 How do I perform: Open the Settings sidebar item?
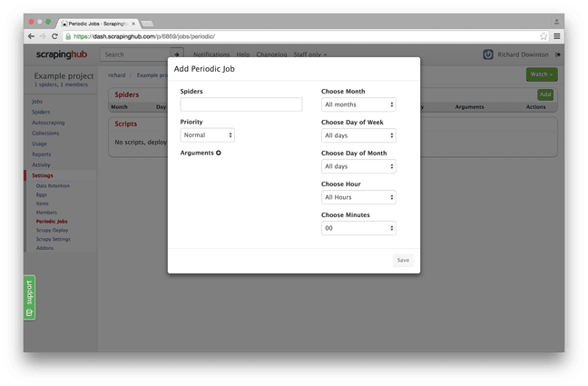(x=43, y=175)
